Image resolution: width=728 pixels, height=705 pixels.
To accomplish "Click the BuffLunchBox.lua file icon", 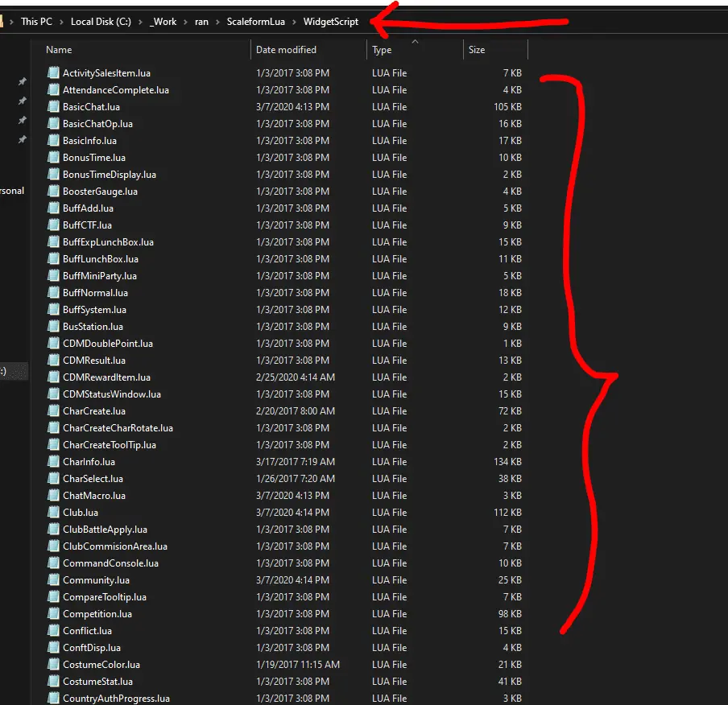I will tap(54, 259).
